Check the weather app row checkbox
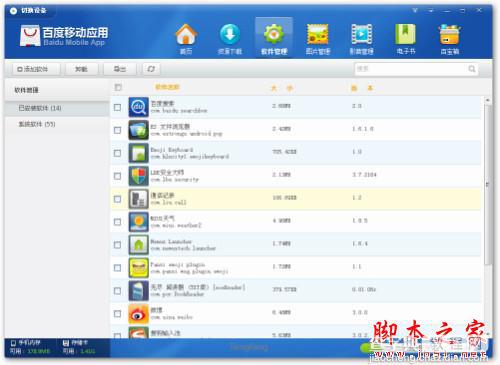This screenshot has height=365, width=500. pos(117,222)
